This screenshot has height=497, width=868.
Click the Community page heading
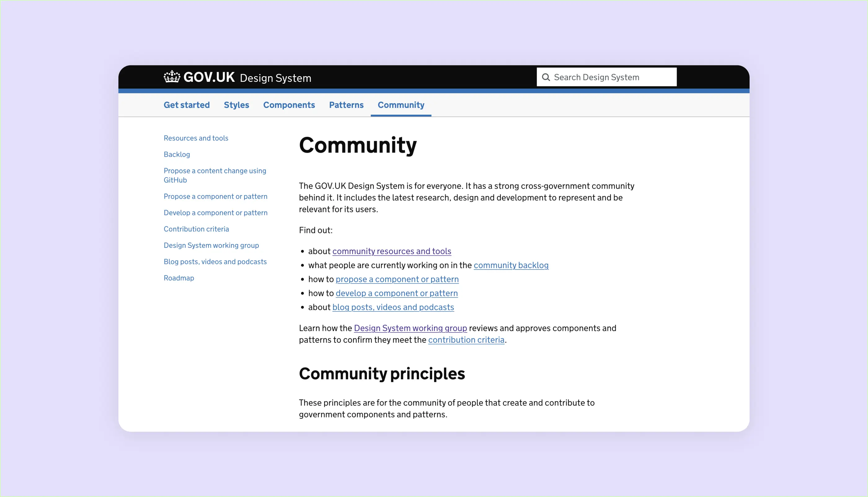pyautogui.click(x=358, y=145)
